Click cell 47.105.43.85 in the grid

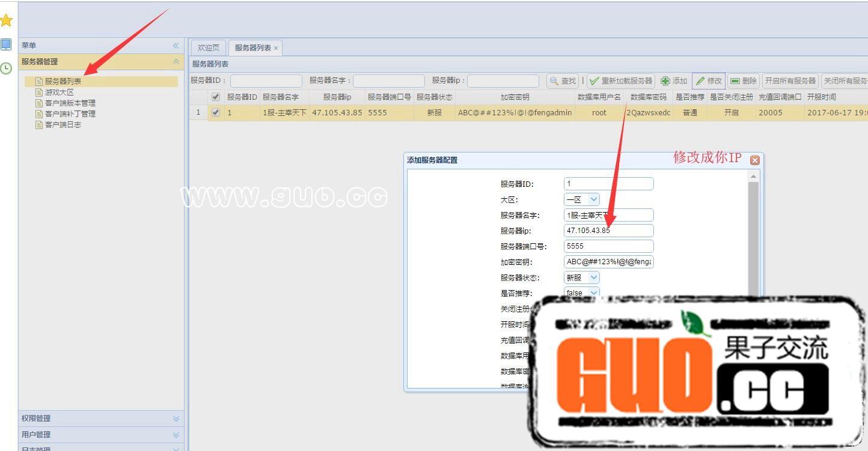coord(337,112)
